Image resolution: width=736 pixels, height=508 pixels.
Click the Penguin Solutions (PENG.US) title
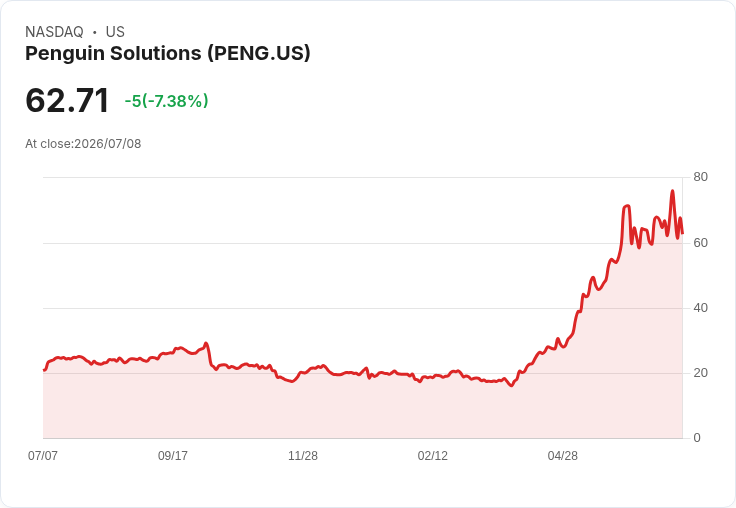point(168,53)
